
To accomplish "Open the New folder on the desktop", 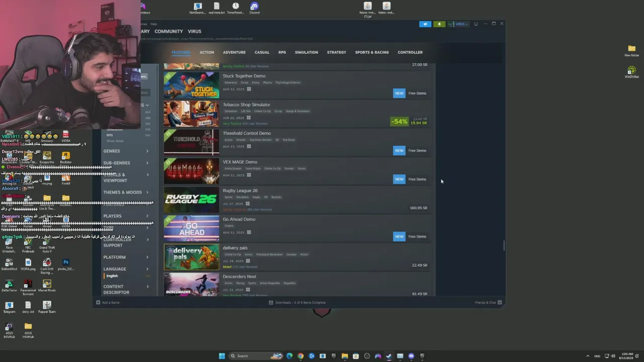I will click(x=632, y=51).
